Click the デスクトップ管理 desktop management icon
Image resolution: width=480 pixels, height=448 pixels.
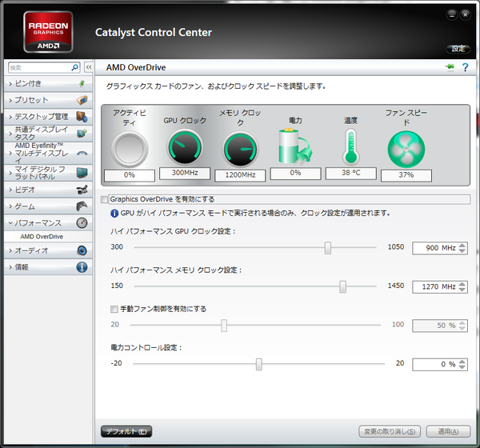click(x=82, y=116)
